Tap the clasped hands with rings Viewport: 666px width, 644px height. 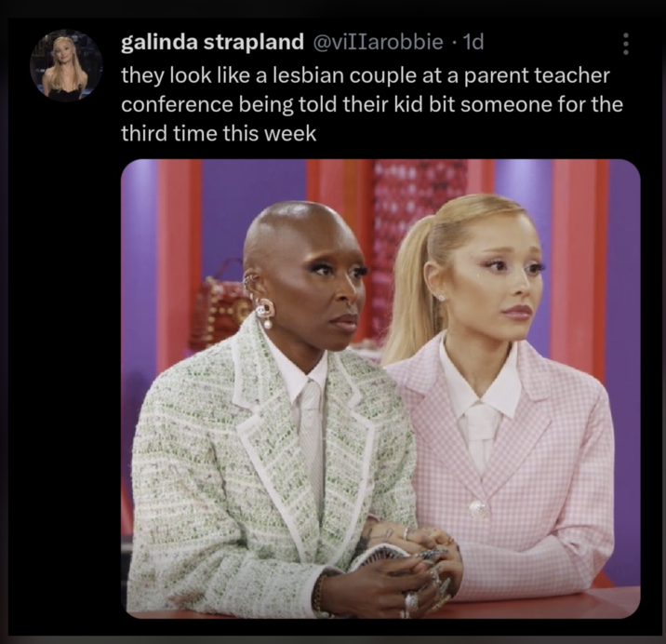coord(407,570)
